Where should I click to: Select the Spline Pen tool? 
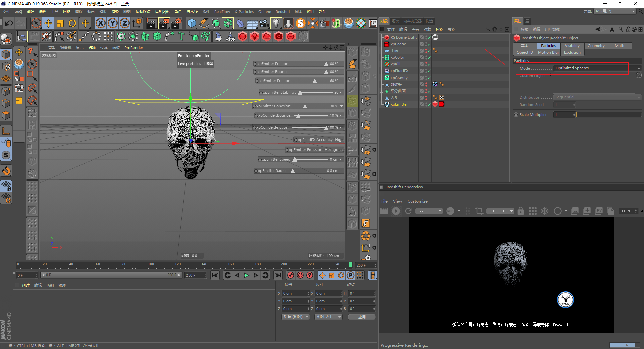pos(204,23)
